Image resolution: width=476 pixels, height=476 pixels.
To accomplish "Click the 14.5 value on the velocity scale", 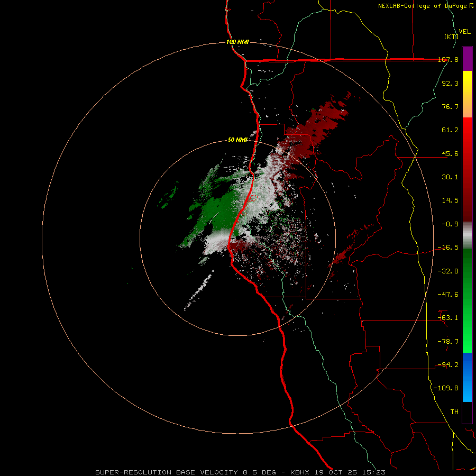I will click(450, 200).
